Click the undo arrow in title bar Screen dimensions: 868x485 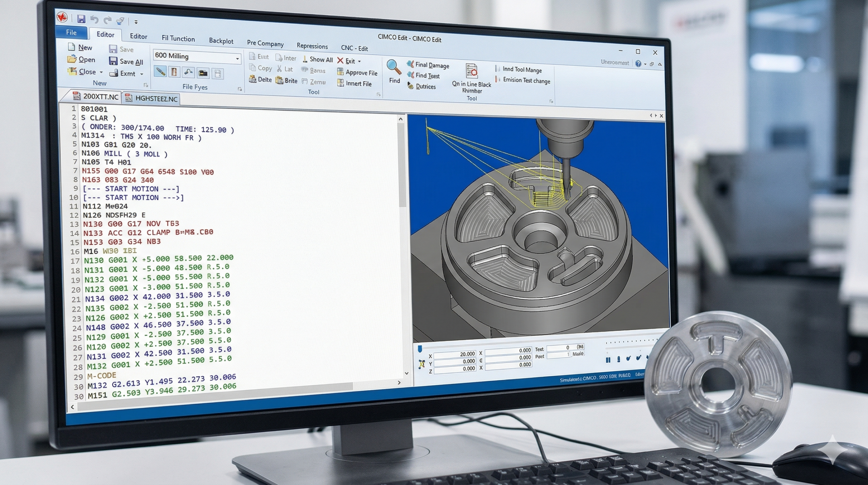pos(94,20)
